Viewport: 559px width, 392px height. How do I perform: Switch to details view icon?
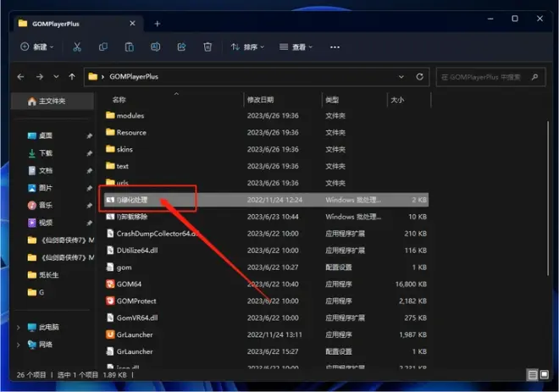[x=532, y=374]
